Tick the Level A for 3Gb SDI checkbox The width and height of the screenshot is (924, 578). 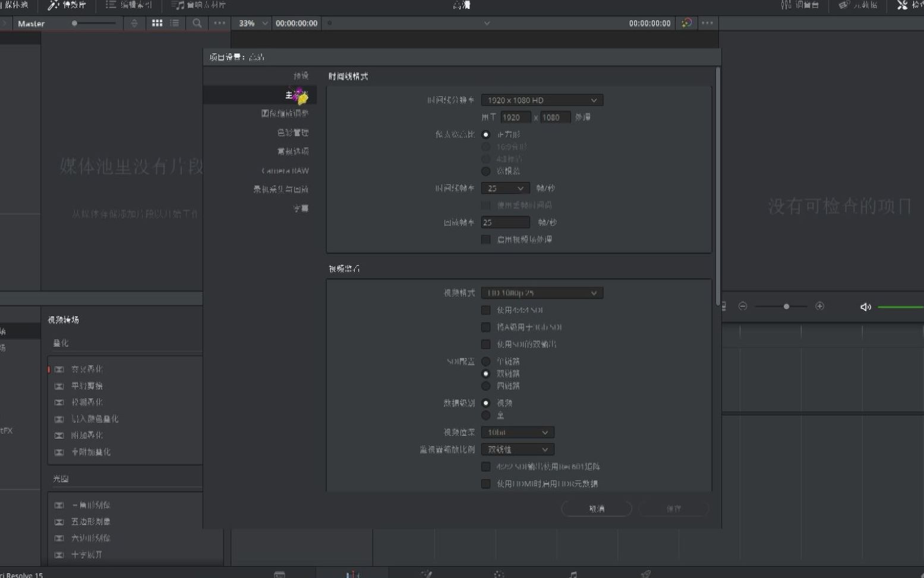coord(486,328)
